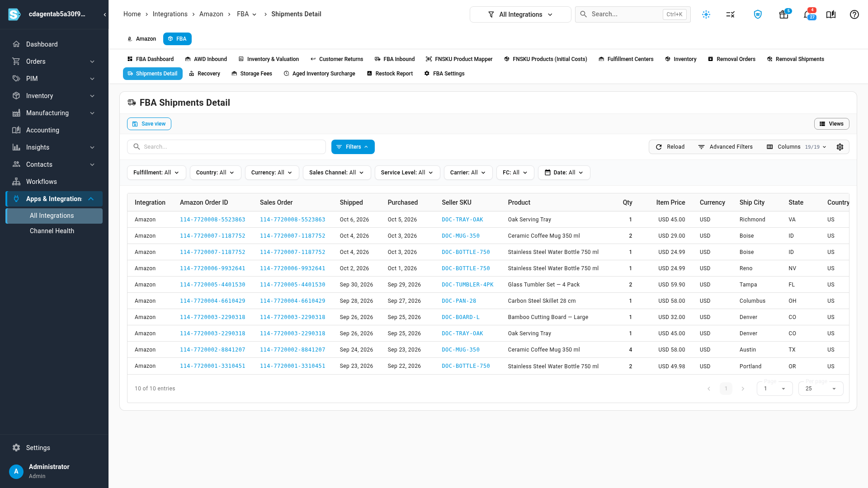Open seller SKU DOC-TUMBLER-4PK link
The height and width of the screenshot is (488, 868).
pyautogui.click(x=467, y=285)
